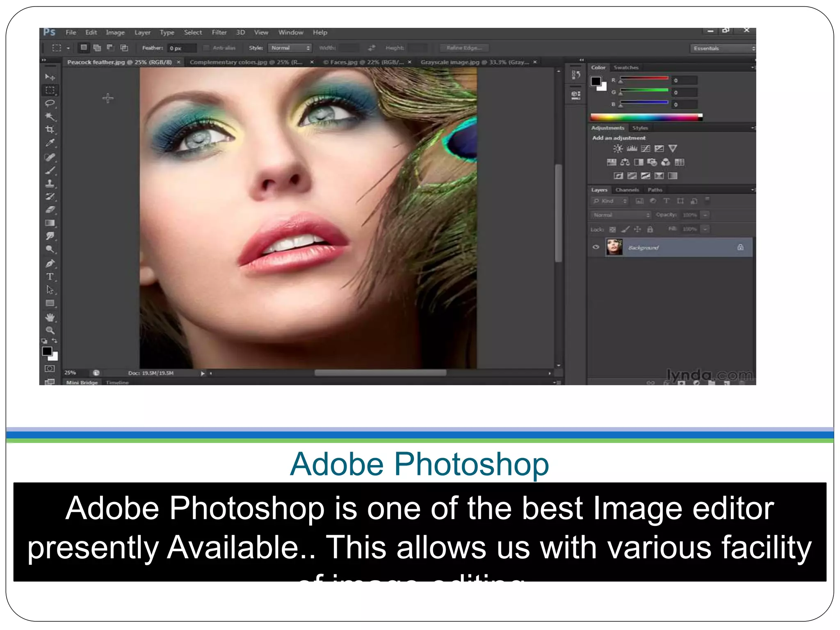Open the File menu
This screenshot has width=840, height=630.
(x=71, y=32)
